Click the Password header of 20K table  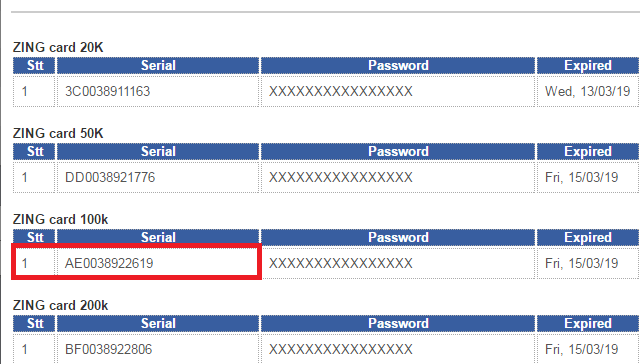[x=398, y=66]
